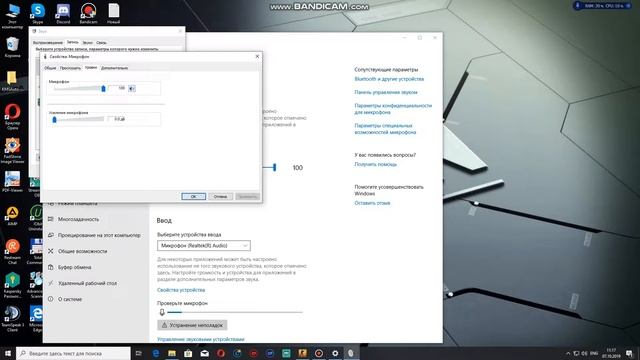Open the accessibility microphone parameters link
The width and height of the screenshot is (640, 360).
click(385, 129)
